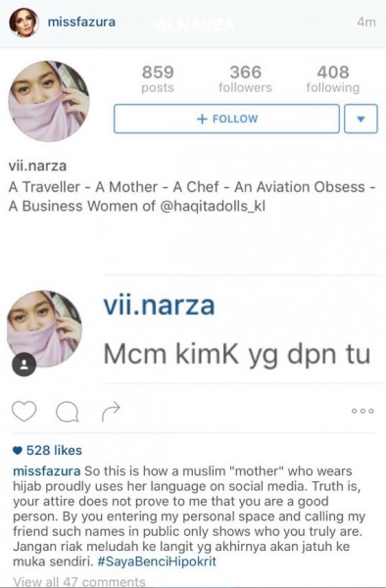Tap the tagged-people badge on photo

coord(24,365)
